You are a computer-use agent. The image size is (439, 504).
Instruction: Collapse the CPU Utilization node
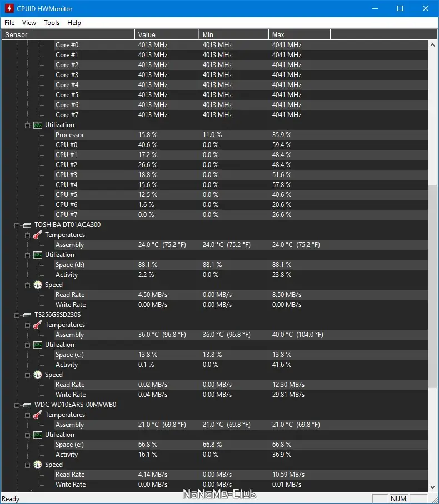click(27, 125)
